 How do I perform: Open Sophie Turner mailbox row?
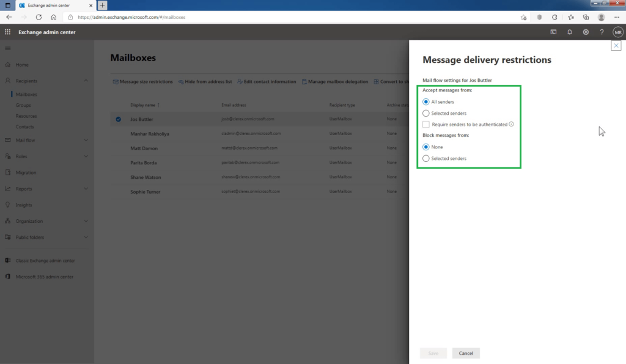click(x=259, y=192)
